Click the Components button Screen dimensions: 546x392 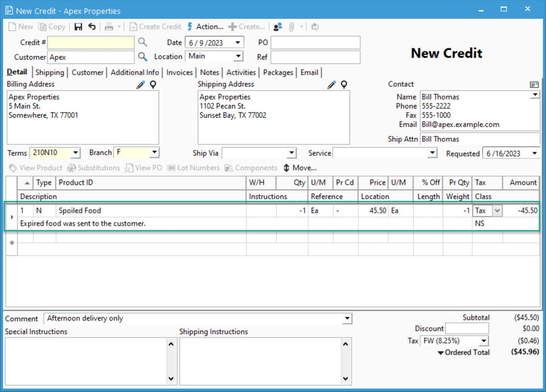(x=251, y=168)
